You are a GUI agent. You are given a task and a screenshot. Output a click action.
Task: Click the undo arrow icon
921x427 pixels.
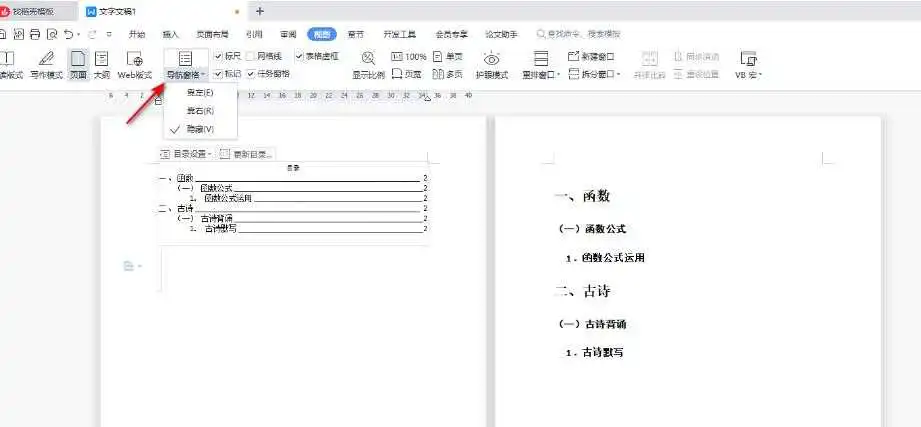coord(68,34)
